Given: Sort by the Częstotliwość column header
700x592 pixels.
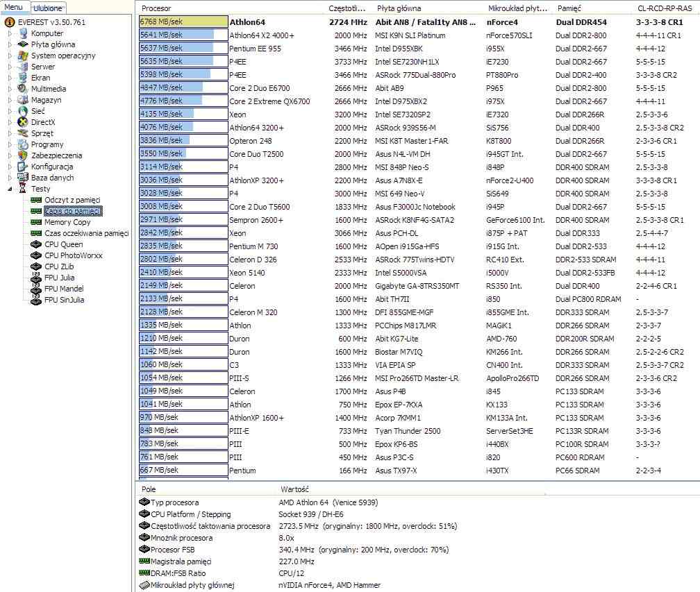Looking at the screenshot, I should [x=348, y=8].
